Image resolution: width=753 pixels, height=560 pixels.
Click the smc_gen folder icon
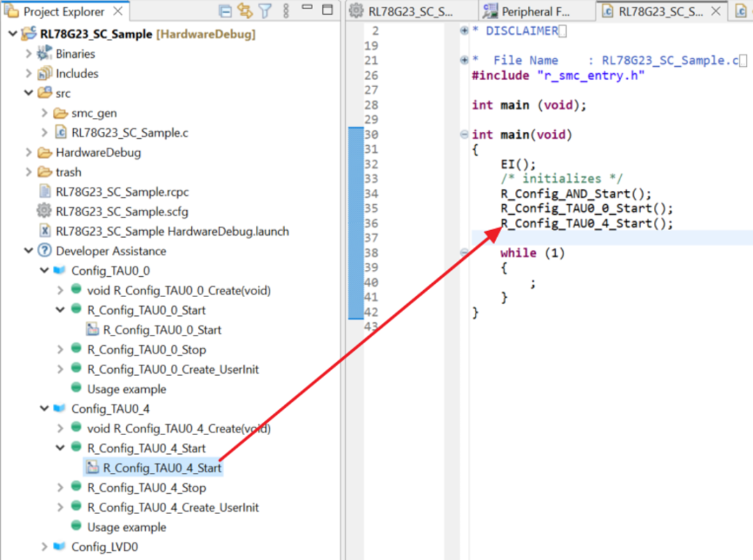(60, 113)
